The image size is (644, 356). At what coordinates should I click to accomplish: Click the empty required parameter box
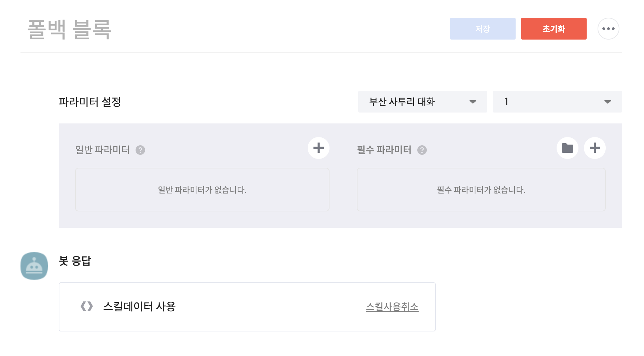click(x=481, y=190)
